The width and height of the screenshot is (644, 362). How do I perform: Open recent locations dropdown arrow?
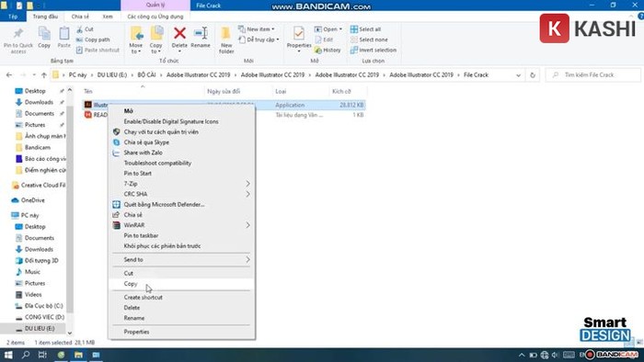click(x=34, y=75)
